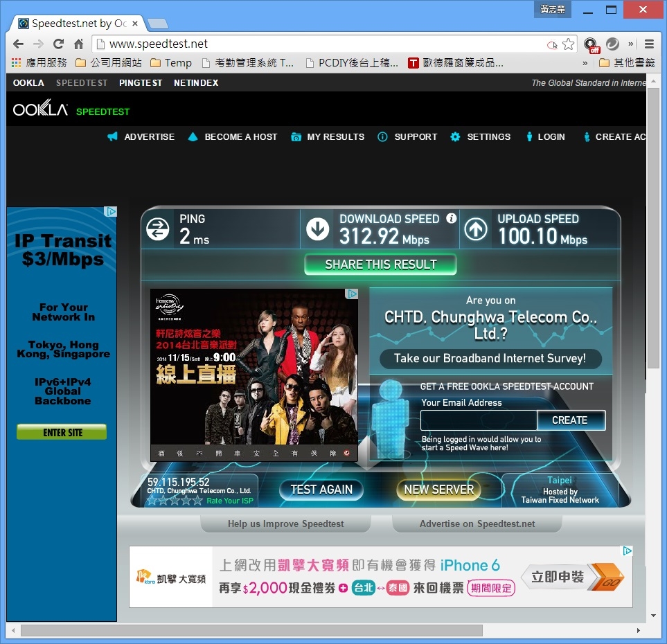Expand the bookmarks overflow chevron
The width and height of the screenshot is (667, 644).
(585, 64)
